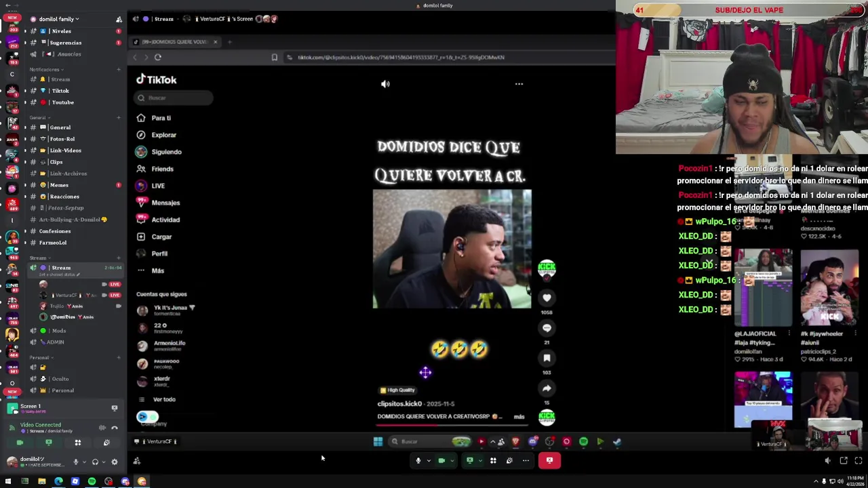Open more options ellipsis in call bar
This screenshot has height=488, width=868.
[526, 460]
